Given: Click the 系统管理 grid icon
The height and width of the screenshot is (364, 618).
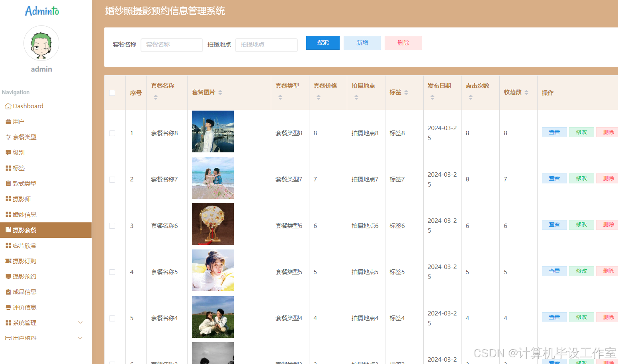Looking at the screenshot, I should (x=8, y=323).
